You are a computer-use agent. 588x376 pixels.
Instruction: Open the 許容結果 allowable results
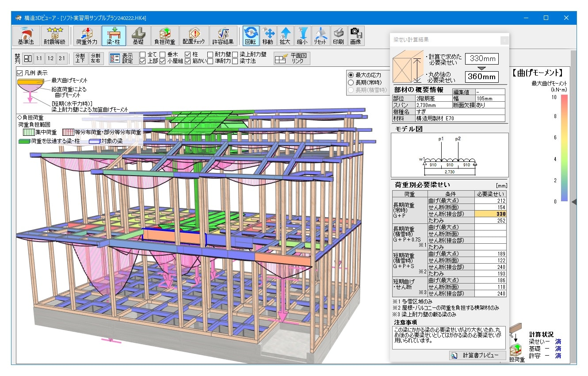[223, 36]
